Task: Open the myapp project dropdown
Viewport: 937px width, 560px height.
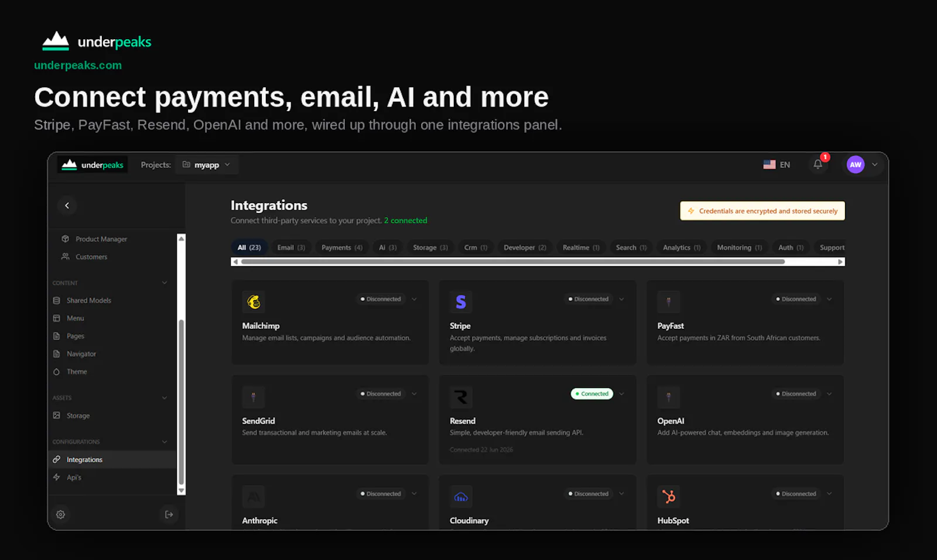Action: click(206, 165)
